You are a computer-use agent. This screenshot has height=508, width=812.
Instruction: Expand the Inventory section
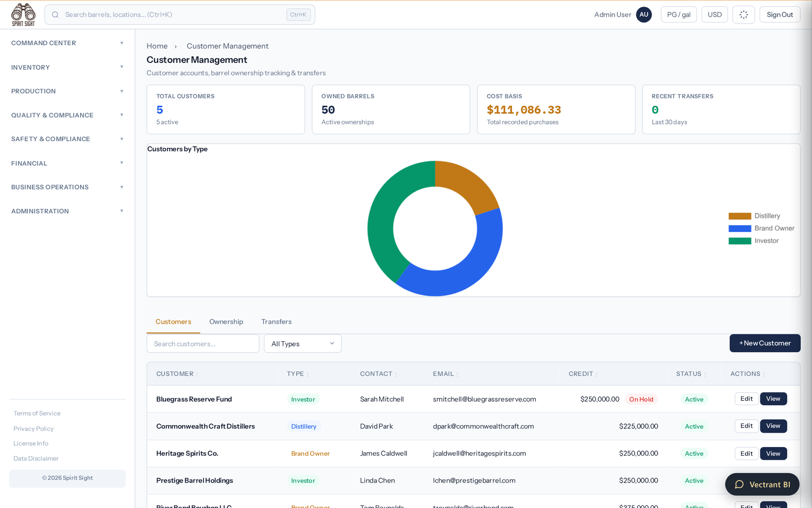[67, 67]
